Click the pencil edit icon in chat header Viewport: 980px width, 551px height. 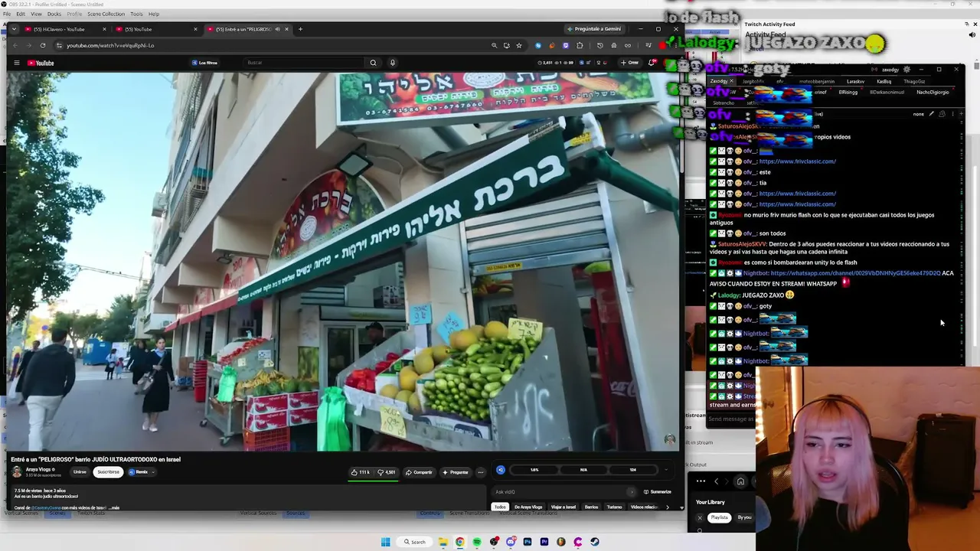pyautogui.click(x=931, y=114)
